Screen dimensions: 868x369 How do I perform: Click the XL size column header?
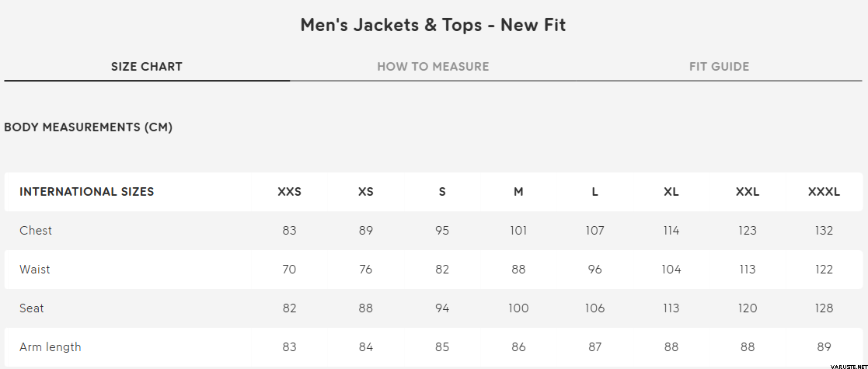click(671, 192)
